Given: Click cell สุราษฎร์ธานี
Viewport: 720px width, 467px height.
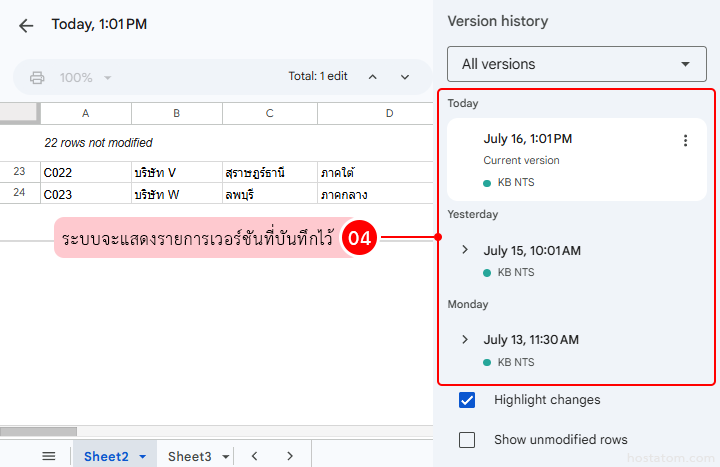Looking at the screenshot, I should (x=270, y=172).
